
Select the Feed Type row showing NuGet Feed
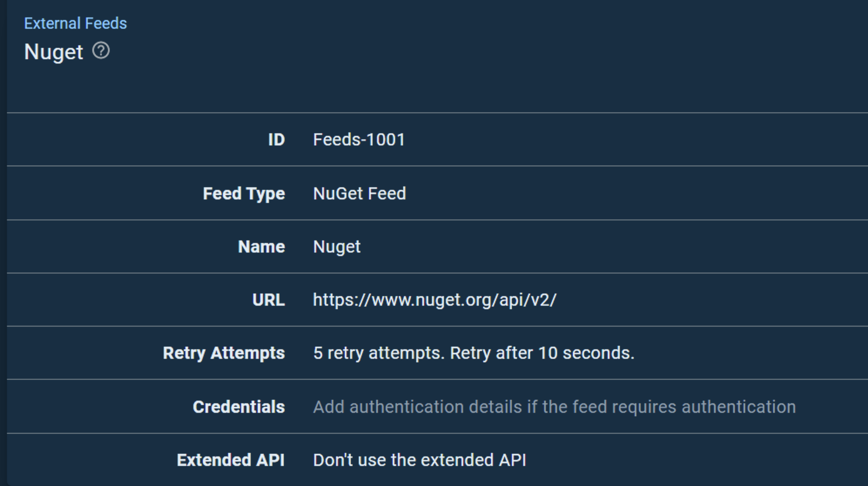pyautogui.click(x=360, y=193)
